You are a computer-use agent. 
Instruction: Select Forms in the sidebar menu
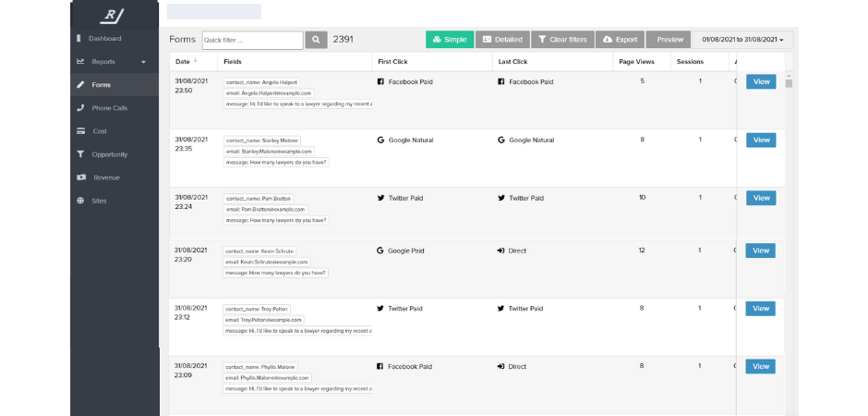click(101, 85)
